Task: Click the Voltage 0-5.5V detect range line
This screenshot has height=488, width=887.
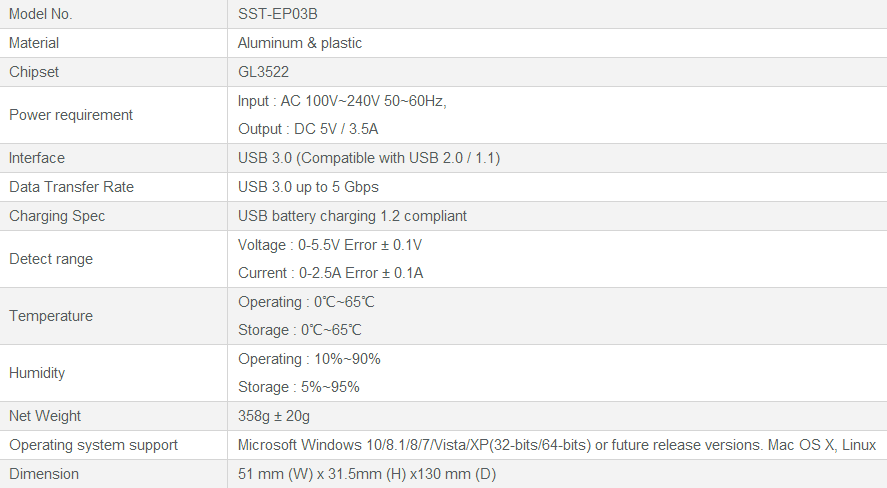Action: tap(330, 245)
